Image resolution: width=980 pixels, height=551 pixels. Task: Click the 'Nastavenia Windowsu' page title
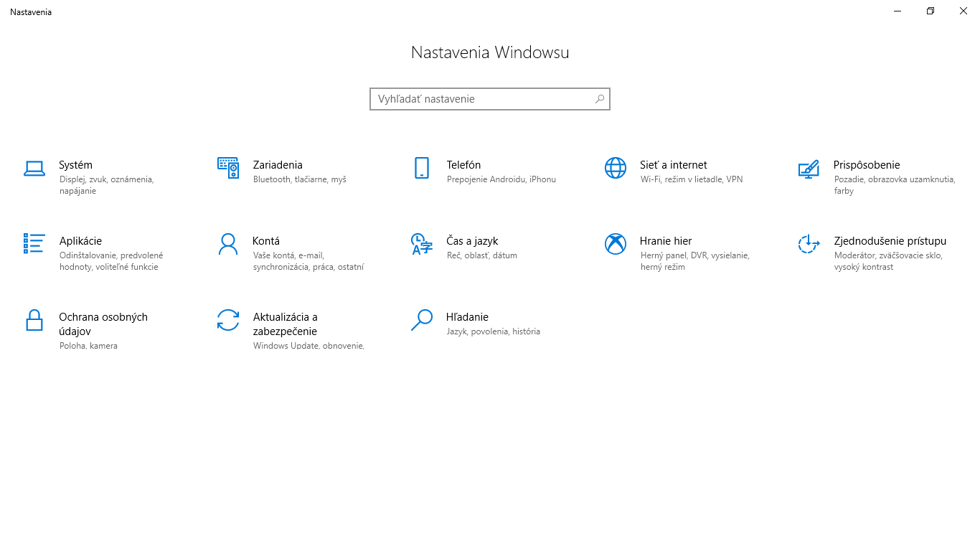(490, 52)
